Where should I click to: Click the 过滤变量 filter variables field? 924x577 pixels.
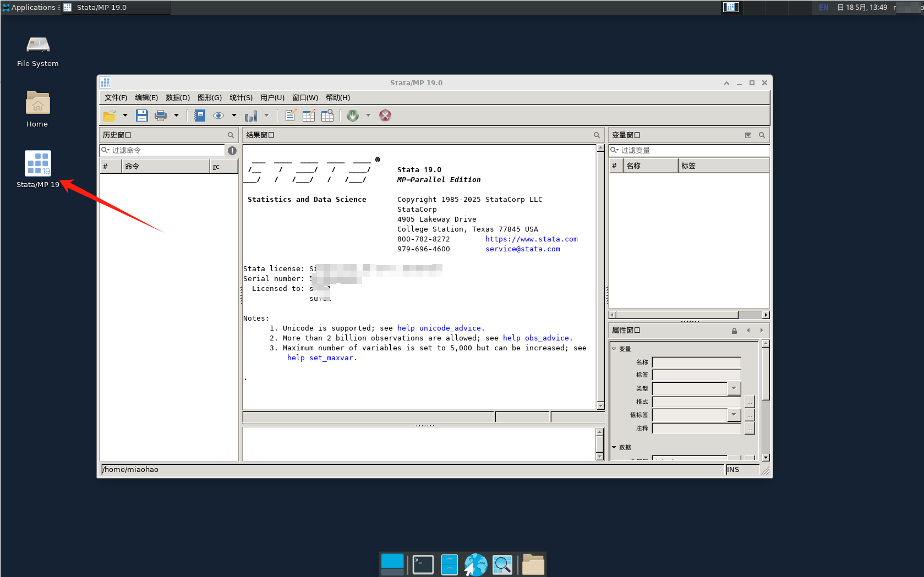coord(689,151)
